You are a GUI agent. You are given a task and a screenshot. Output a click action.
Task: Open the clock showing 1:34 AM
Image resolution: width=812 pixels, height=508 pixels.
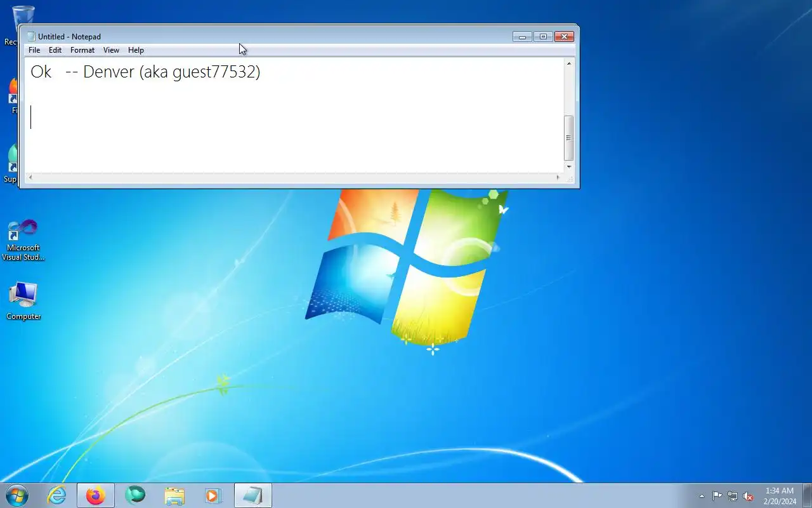click(x=780, y=496)
